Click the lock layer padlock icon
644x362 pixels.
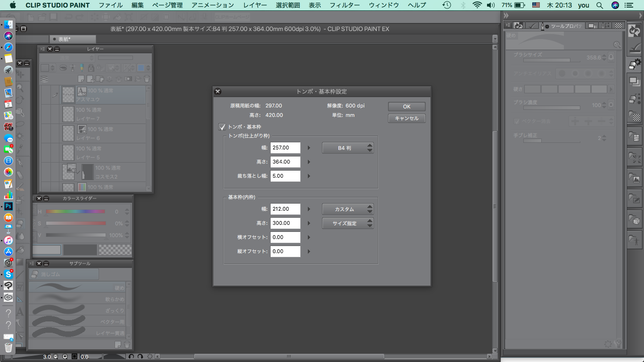click(91, 68)
